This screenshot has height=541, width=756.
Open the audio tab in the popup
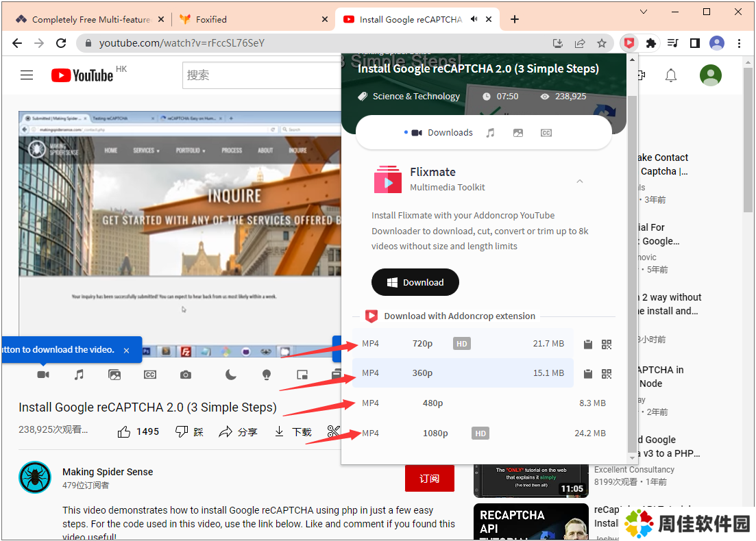coord(490,133)
